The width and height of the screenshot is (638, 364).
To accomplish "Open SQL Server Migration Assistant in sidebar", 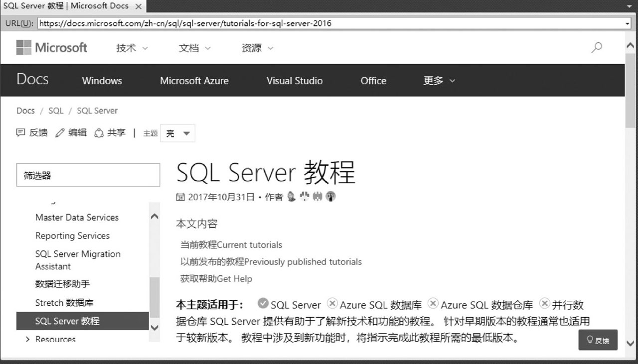I will [78, 260].
